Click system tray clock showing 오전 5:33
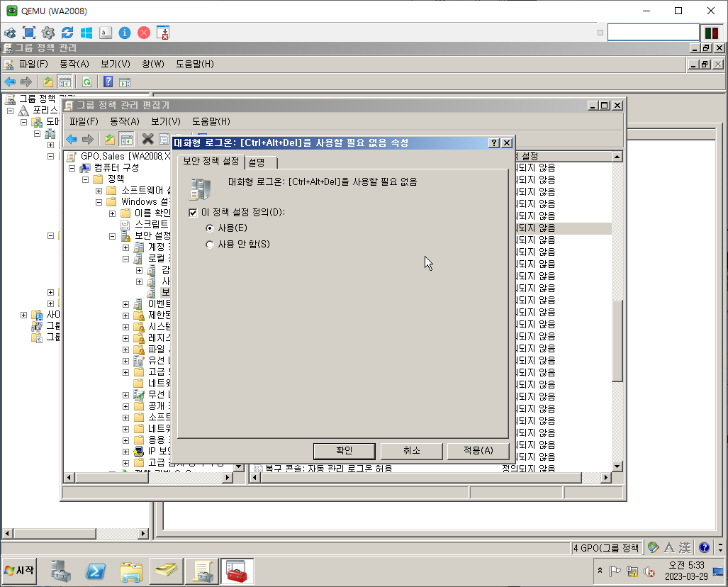Viewport: 728px width, 587px height. pos(686,566)
